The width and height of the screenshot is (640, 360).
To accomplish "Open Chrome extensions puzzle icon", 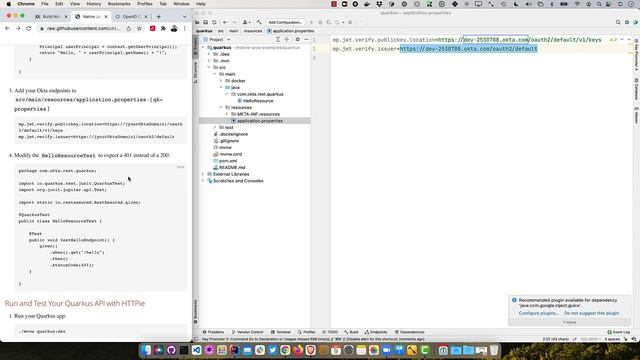I will [x=163, y=29].
